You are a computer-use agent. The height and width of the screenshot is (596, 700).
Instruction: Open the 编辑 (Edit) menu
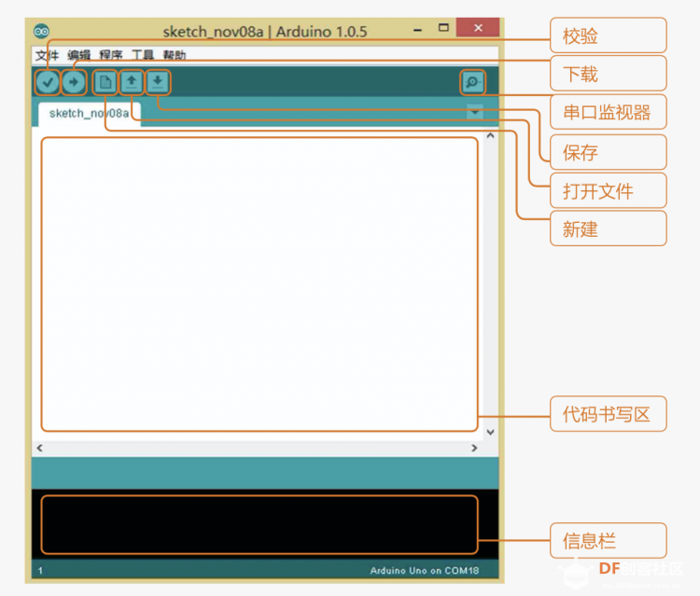tap(79, 55)
